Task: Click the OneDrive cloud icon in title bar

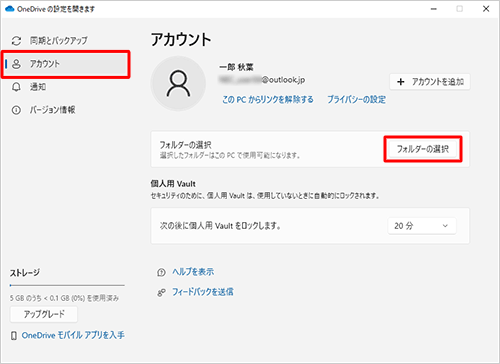Action: [x=10, y=9]
